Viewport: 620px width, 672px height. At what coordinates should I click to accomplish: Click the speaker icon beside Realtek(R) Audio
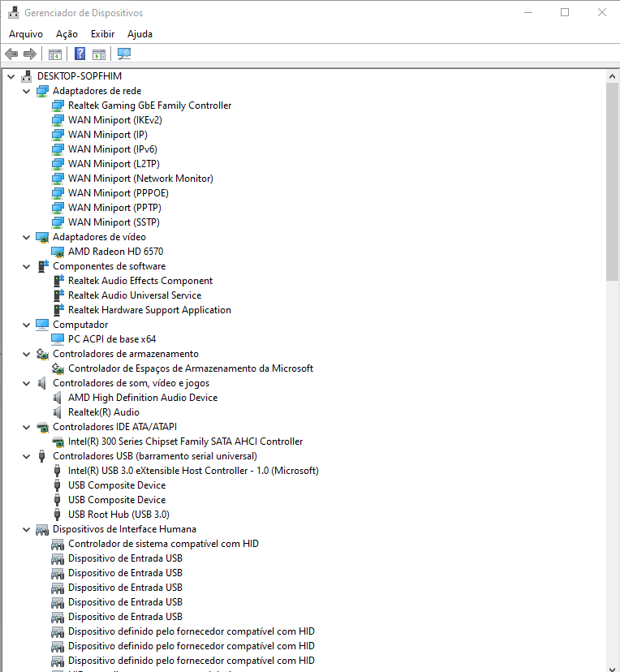[57, 412]
